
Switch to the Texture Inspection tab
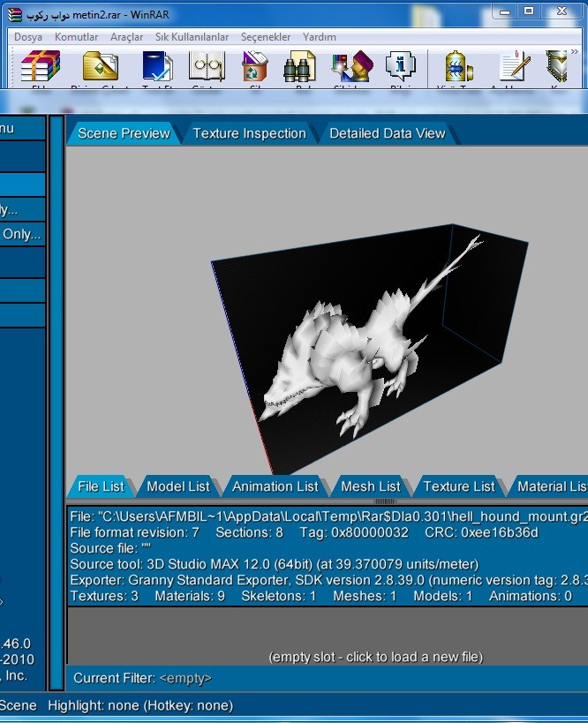249,133
